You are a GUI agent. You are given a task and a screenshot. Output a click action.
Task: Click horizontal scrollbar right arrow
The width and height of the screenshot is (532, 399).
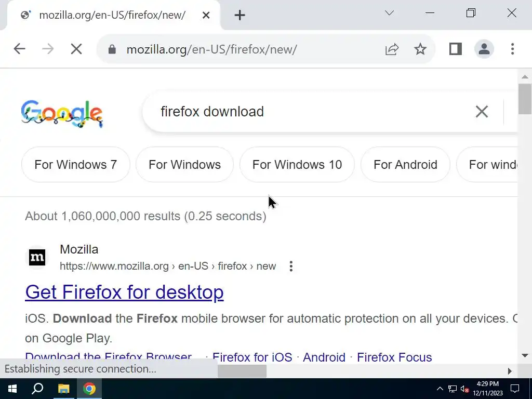(510, 371)
